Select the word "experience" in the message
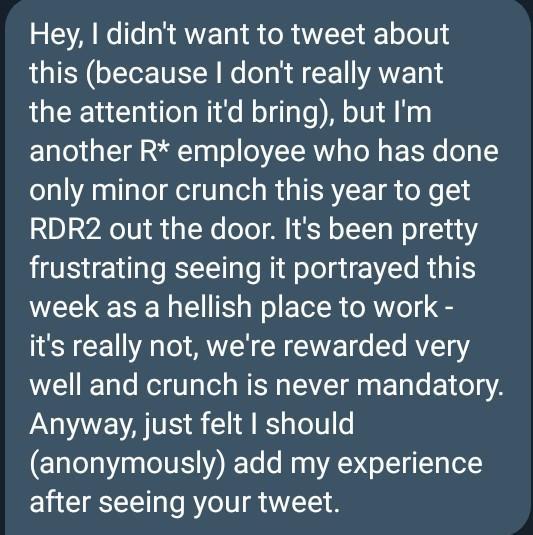 pyautogui.click(x=410, y=465)
